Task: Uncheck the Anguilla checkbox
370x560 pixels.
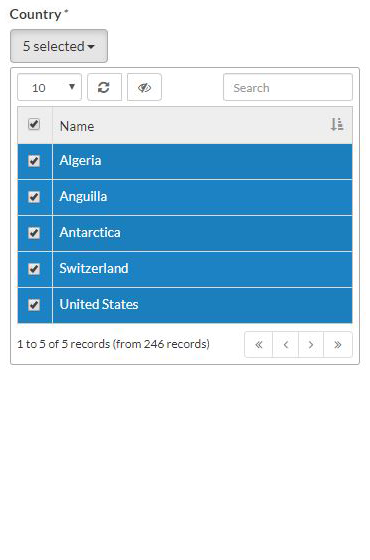Action: tap(34, 197)
